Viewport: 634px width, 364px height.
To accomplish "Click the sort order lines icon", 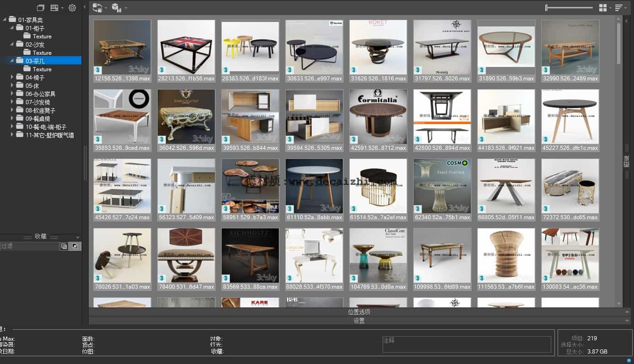I will click(618, 8).
